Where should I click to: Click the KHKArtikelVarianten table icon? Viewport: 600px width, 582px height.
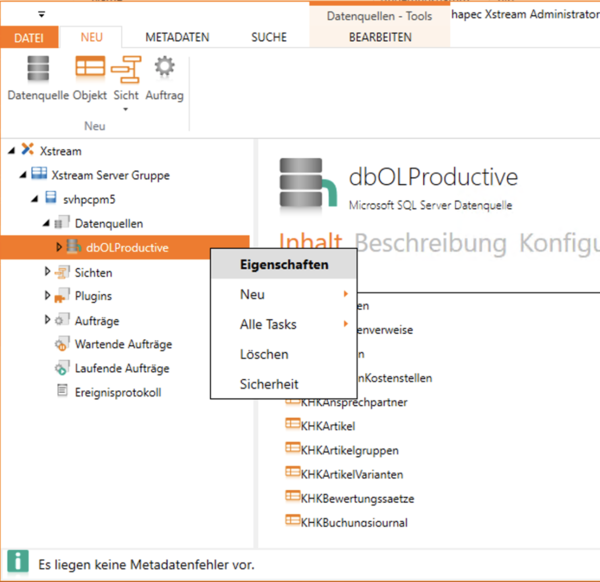pos(293,472)
